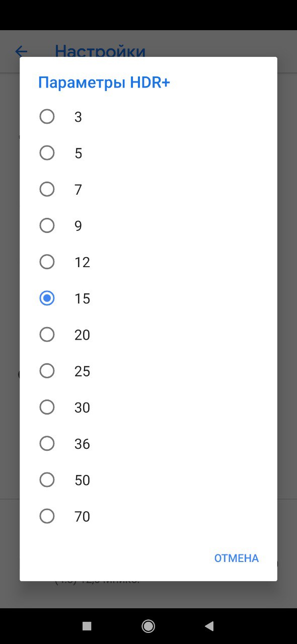Choose the 50 radio button
This screenshot has width=297, height=644.
click(47, 480)
